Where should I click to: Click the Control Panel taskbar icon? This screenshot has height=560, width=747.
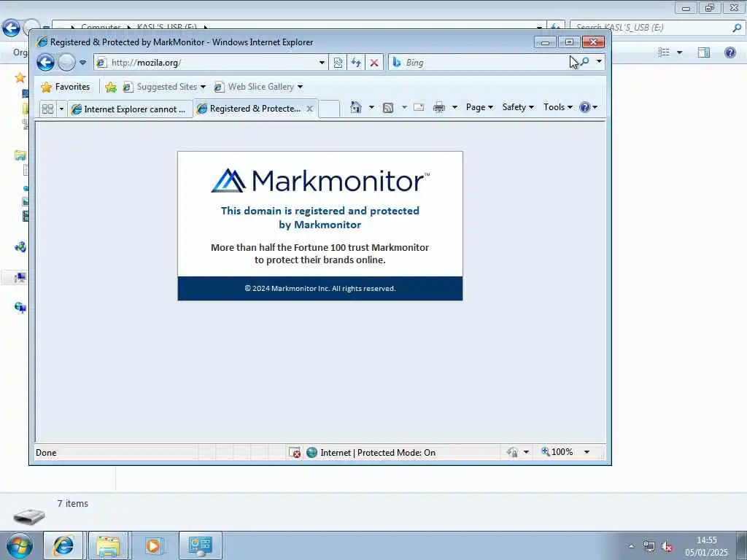pos(200,545)
